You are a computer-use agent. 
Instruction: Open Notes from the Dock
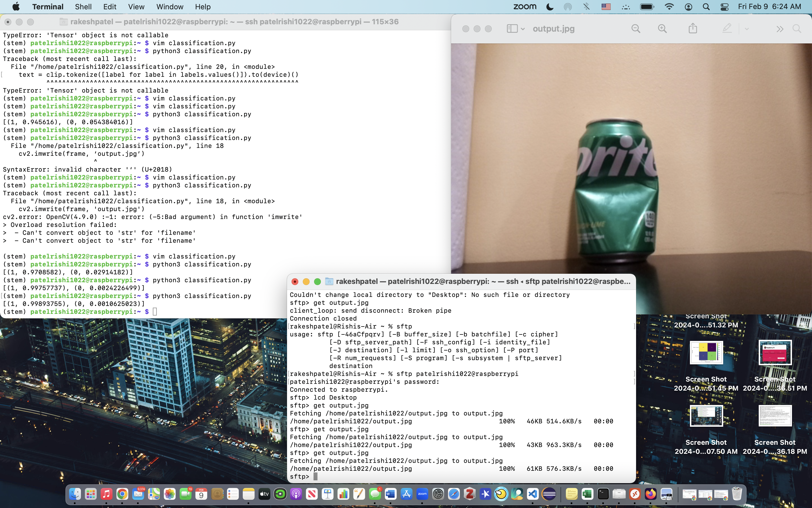pyautogui.click(x=249, y=494)
